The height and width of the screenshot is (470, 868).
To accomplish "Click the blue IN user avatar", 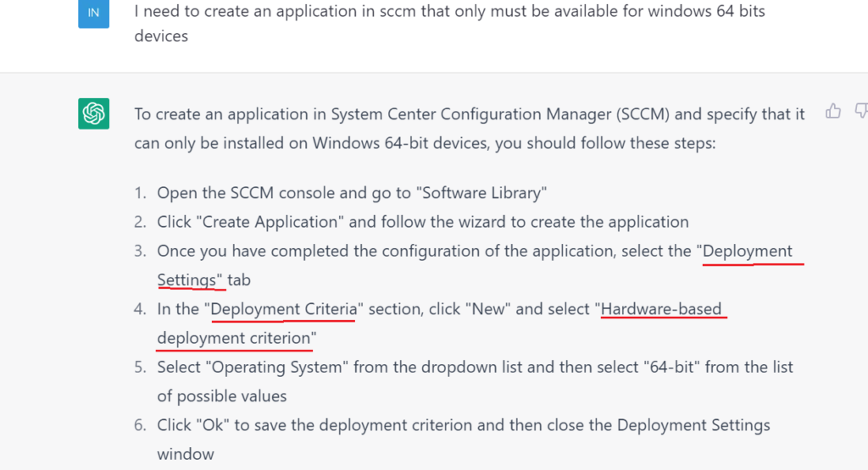I will pos(93,13).
